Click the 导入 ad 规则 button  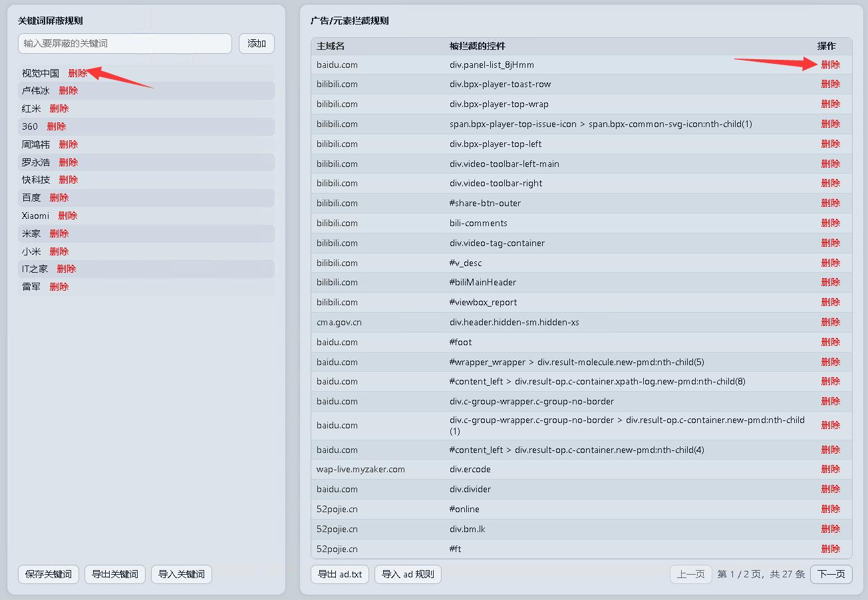[x=408, y=574]
